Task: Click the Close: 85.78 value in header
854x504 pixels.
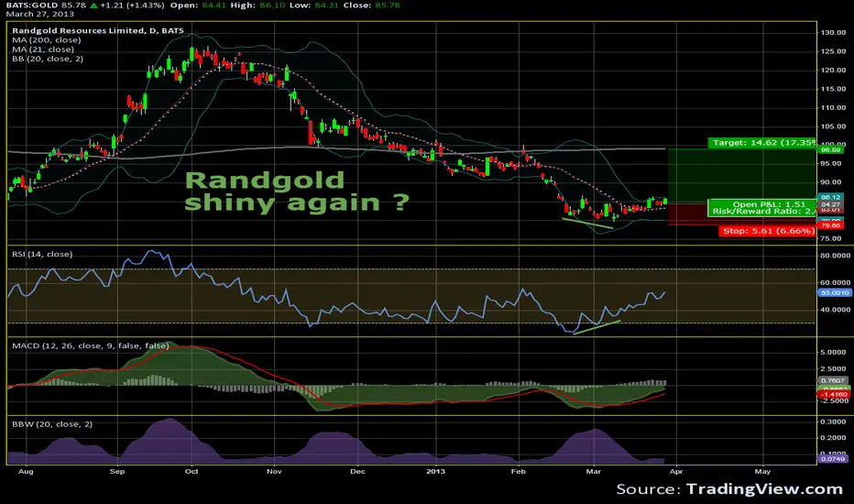Action: (371, 5)
